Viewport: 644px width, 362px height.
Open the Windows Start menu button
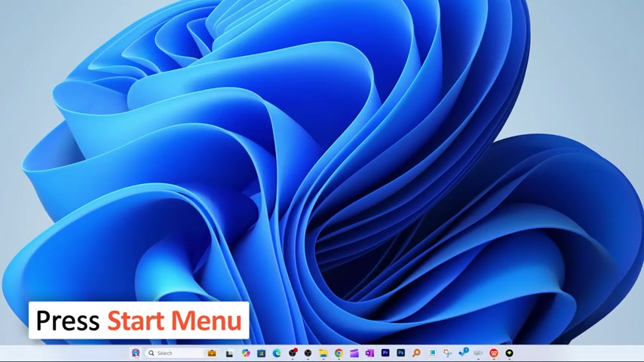click(136, 353)
